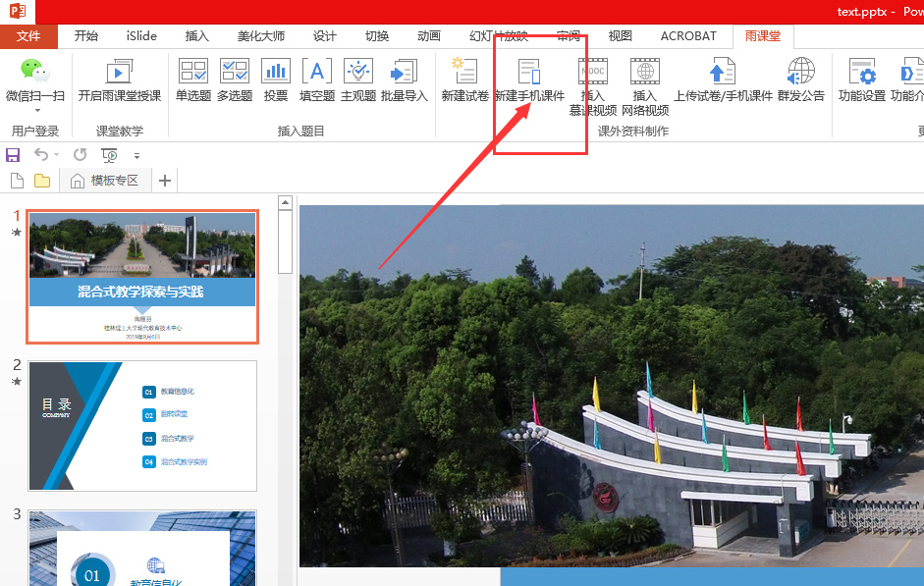Click the yellow open folder icon
This screenshot has height=586, width=924.
click(42, 181)
